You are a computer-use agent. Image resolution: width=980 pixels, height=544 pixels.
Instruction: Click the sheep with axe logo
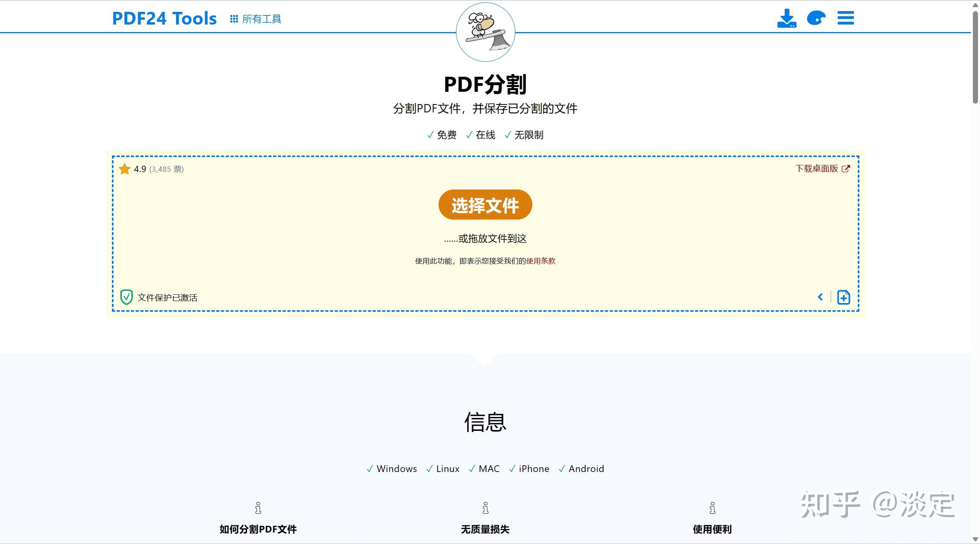click(485, 32)
